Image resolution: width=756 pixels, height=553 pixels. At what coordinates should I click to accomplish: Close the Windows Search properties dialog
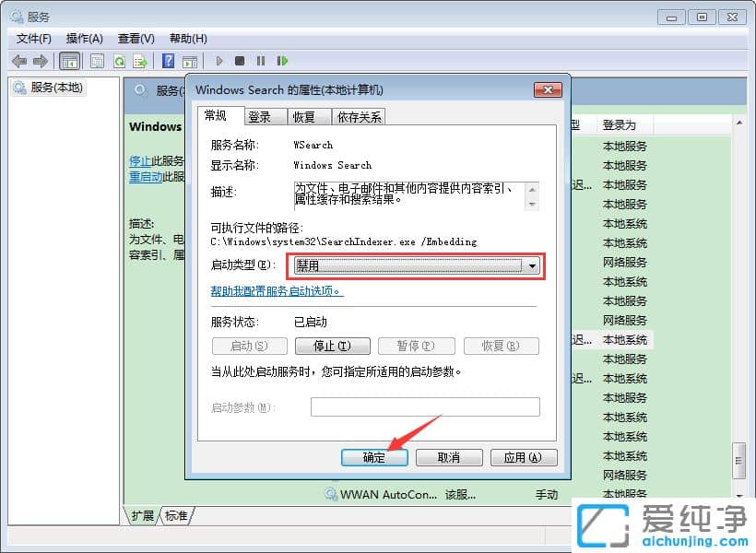(x=549, y=90)
